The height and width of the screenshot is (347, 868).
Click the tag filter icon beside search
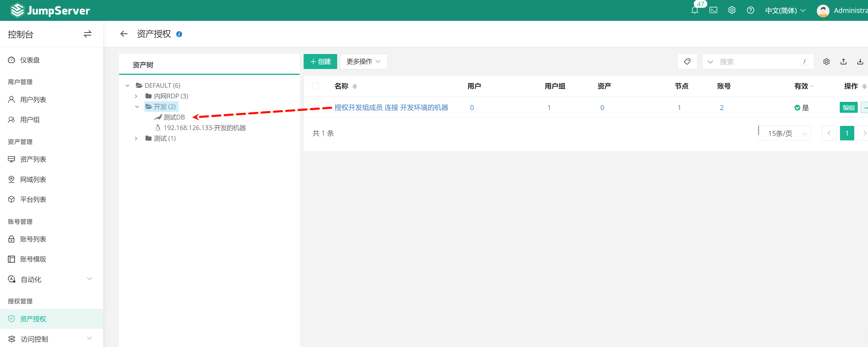click(687, 62)
